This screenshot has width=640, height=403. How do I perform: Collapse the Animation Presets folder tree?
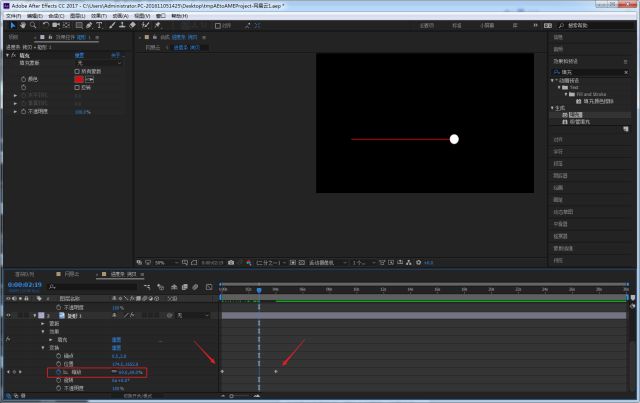(x=553, y=80)
